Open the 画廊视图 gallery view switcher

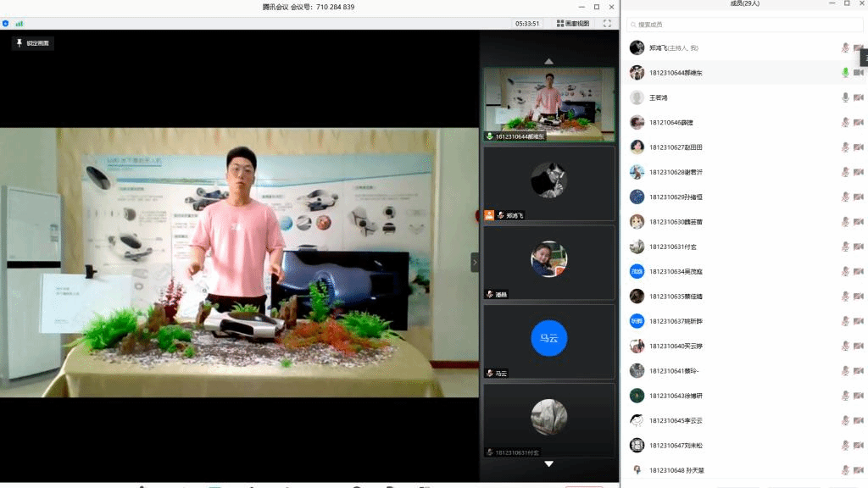click(573, 24)
